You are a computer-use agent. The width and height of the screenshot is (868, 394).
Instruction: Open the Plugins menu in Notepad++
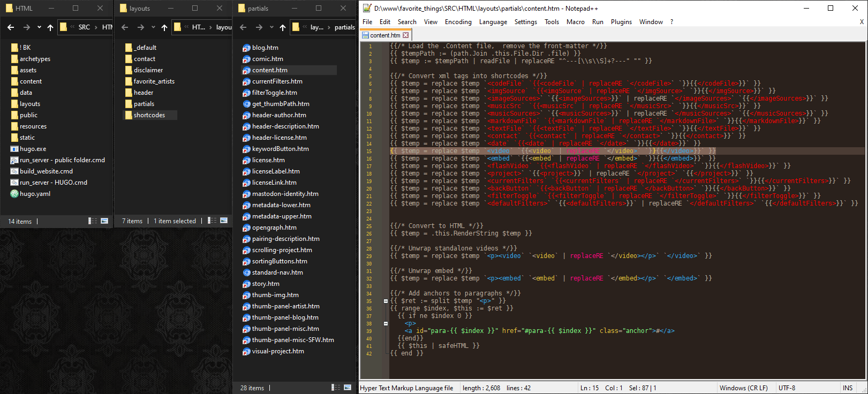tap(621, 22)
